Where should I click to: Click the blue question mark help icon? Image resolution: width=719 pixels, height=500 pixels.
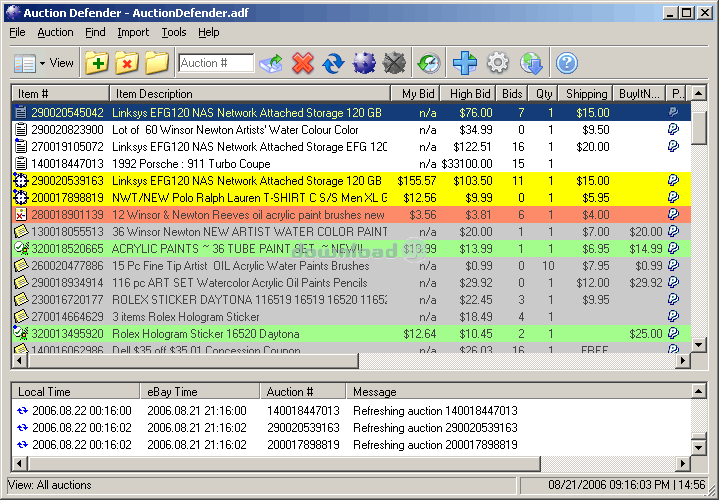click(567, 64)
